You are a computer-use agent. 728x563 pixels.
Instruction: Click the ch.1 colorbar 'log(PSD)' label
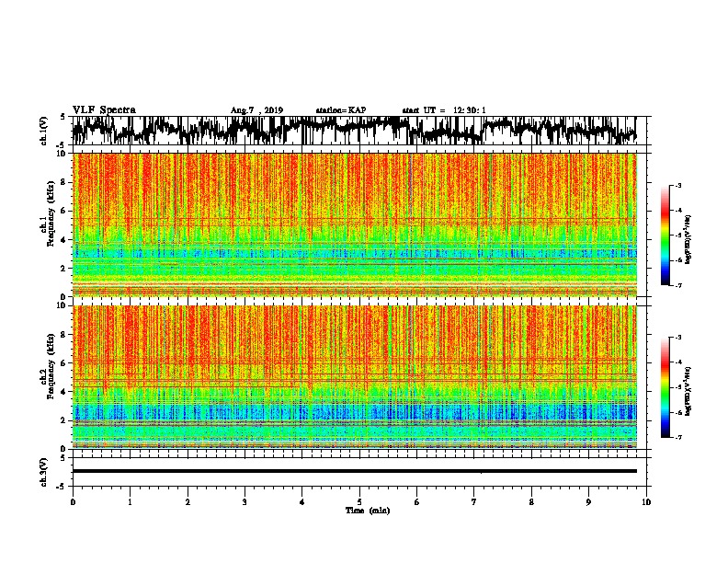tap(688, 240)
